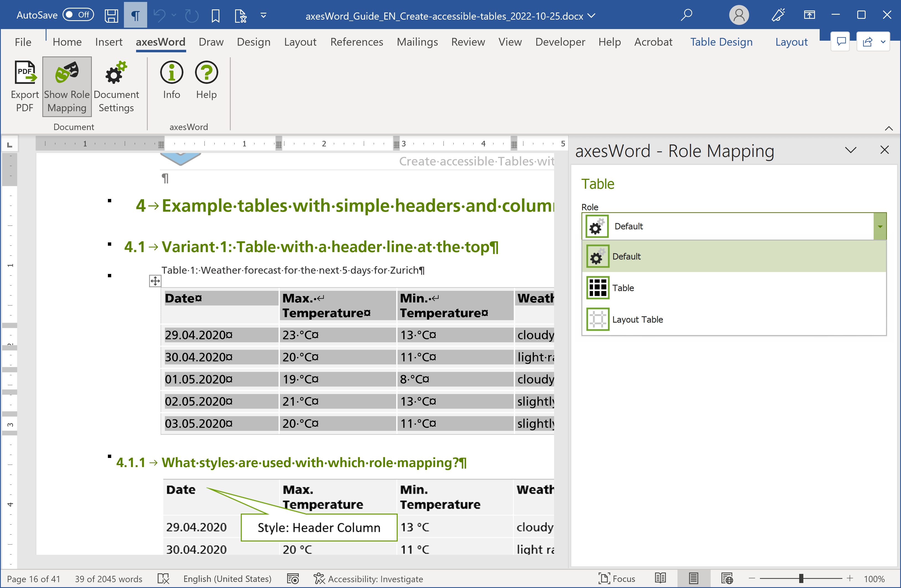This screenshot has width=901, height=588.
Task: Collapse the ribbon with chevron
Action: [x=889, y=128]
